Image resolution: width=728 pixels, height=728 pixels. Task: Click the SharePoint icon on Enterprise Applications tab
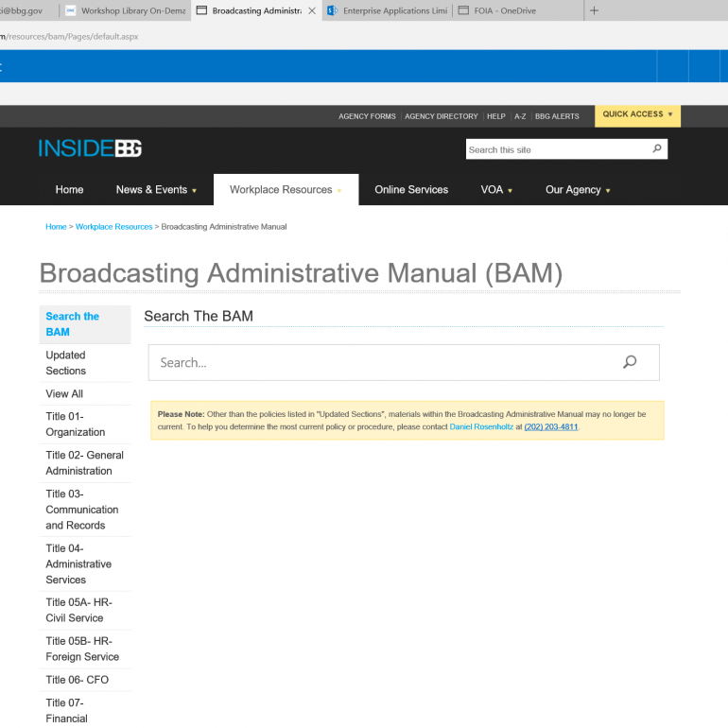pyautogui.click(x=332, y=10)
